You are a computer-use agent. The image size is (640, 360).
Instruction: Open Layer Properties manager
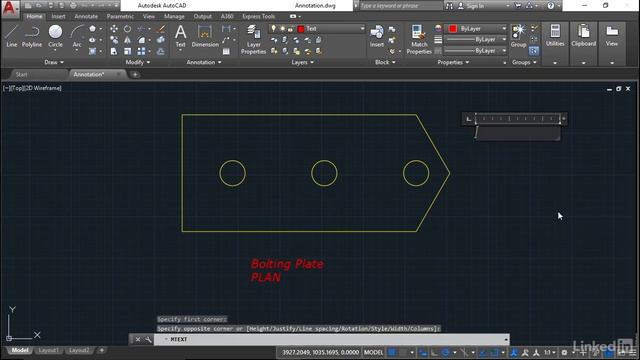point(253,39)
